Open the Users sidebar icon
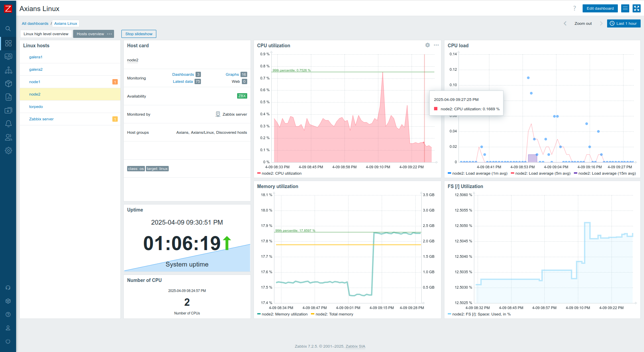Image resolution: width=644 pixels, height=352 pixels. pyautogui.click(x=8, y=137)
